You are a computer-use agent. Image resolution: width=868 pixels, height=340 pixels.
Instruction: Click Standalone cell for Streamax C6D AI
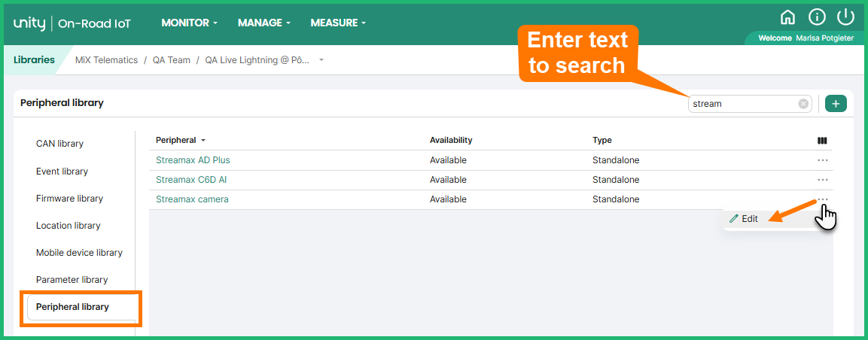click(x=616, y=180)
